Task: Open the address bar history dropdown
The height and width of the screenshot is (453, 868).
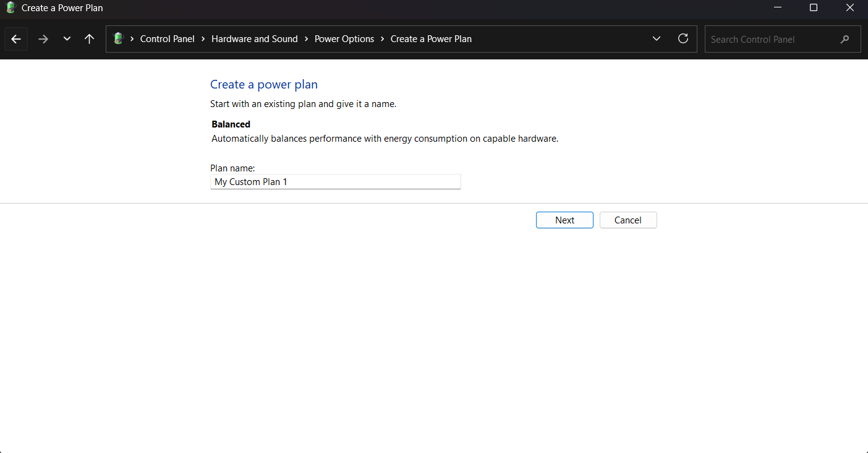Action: pyautogui.click(x=657, y=38)
